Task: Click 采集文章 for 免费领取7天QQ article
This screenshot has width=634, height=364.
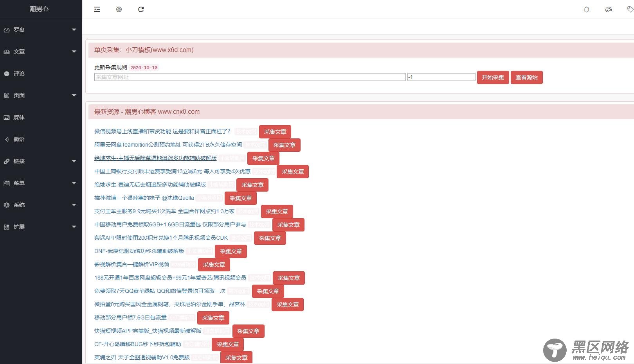Action: (x=268, y=291)
